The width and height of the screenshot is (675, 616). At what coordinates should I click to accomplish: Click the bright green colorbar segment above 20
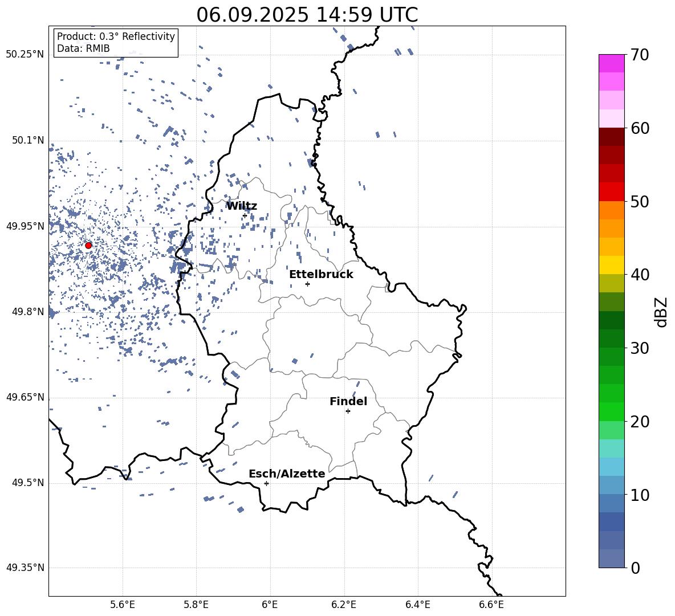[611, 411]
